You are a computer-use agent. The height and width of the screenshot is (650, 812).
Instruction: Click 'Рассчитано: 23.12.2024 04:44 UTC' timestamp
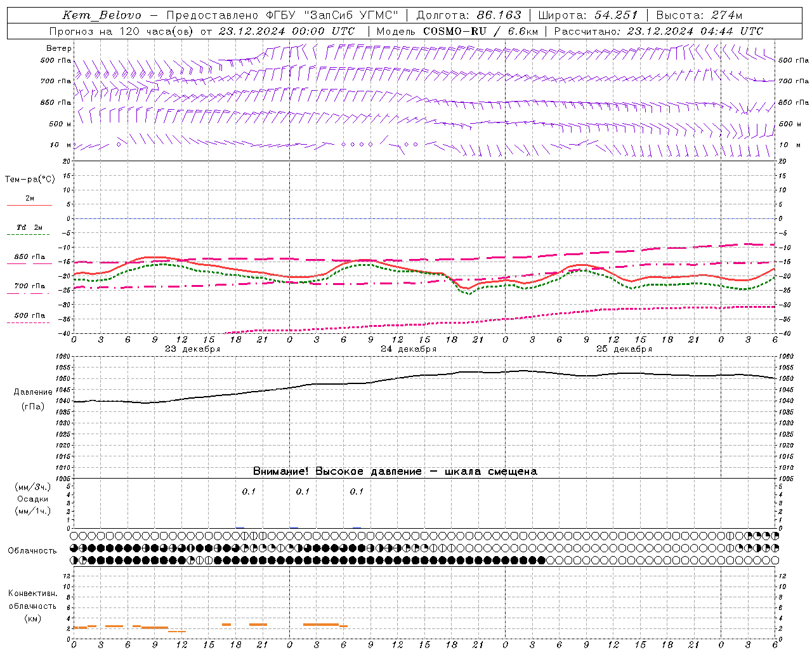(x=658, y=31)
